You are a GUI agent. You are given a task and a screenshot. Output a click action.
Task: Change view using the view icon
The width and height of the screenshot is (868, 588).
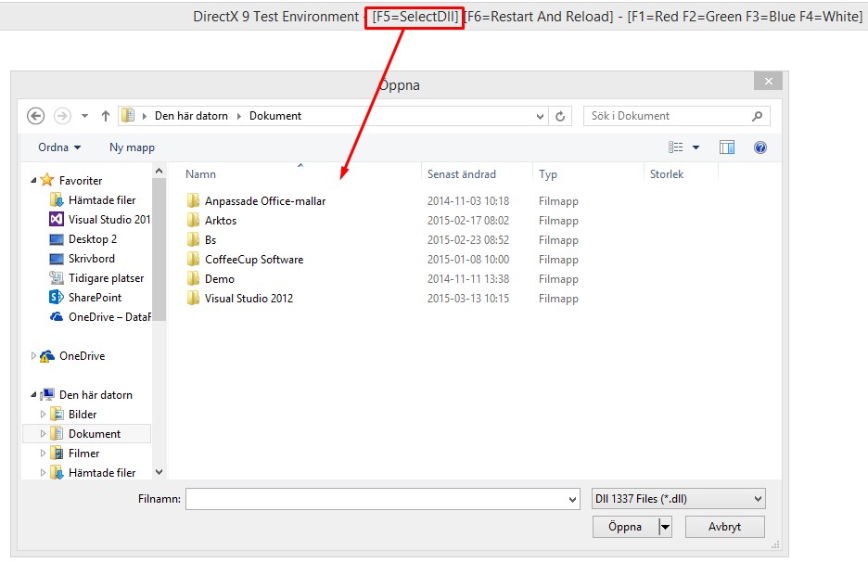pyautogui.click(x=675, y=147)
